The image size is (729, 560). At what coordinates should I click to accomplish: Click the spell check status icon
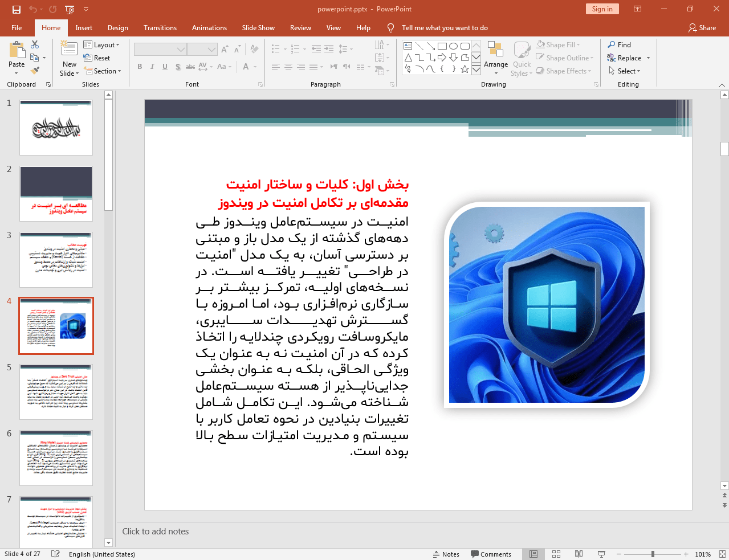coord(55,554)
